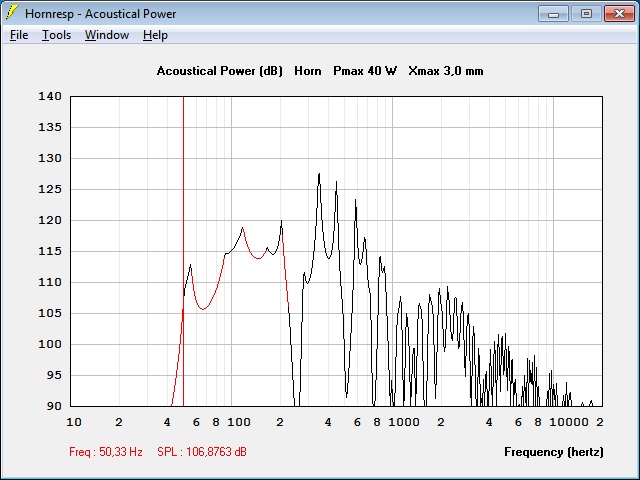Click the 'Xmax 3,0 mm' text
This screenshot has width=640, height=480.
click(446, 71)
